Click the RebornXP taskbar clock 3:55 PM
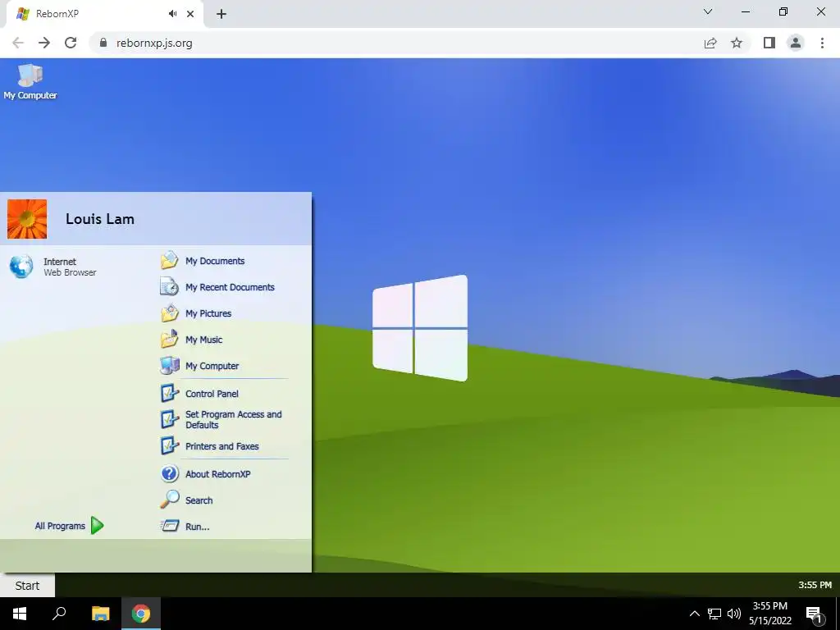 (815, 585)
